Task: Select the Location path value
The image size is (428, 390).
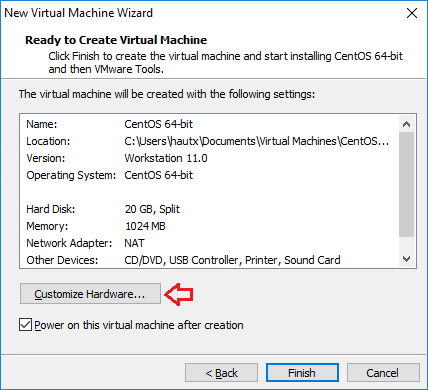Action: pos(257,141)
